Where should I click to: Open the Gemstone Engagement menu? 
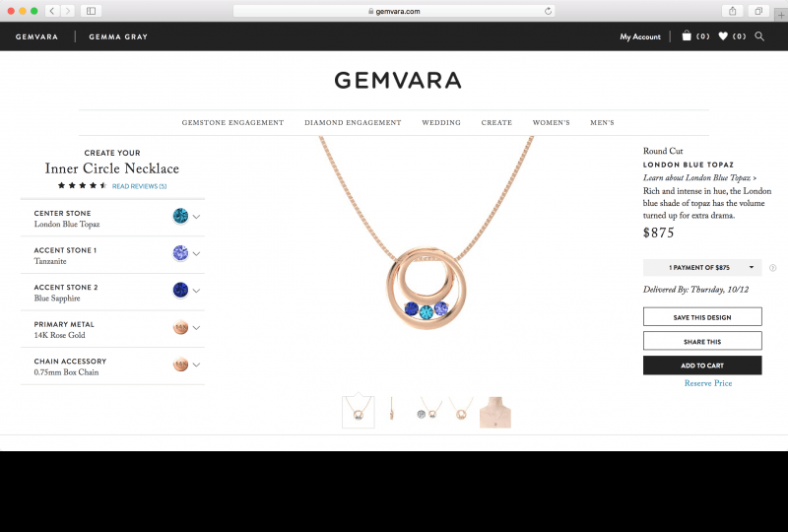coord(232,123)
